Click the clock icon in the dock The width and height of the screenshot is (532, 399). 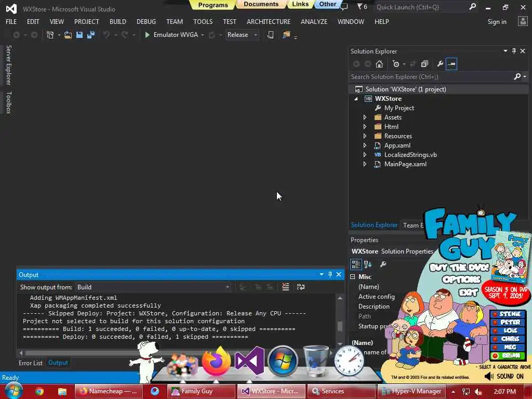(x=349, y=361)
